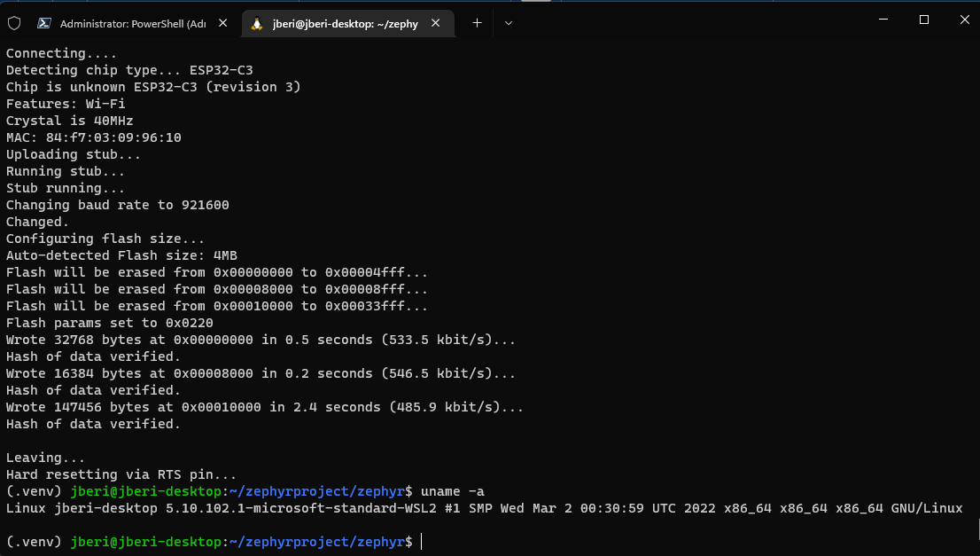
Task: Click the 'Wrote 16384 bytes' output line
Action: (x=261, y=374)
